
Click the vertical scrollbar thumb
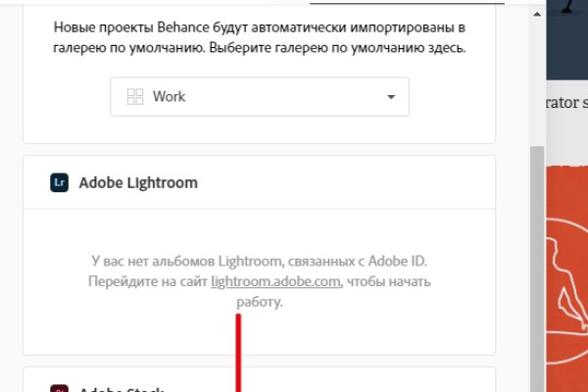click(535, 265)
